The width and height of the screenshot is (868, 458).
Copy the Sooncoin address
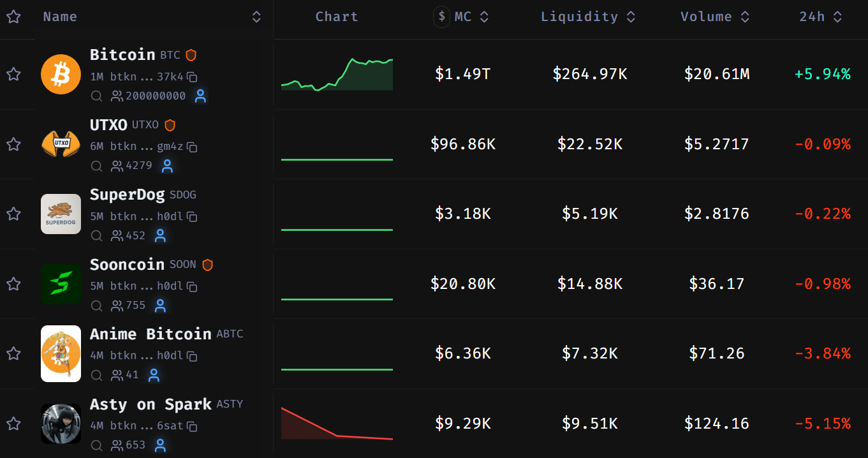click(x=192, y=286)
